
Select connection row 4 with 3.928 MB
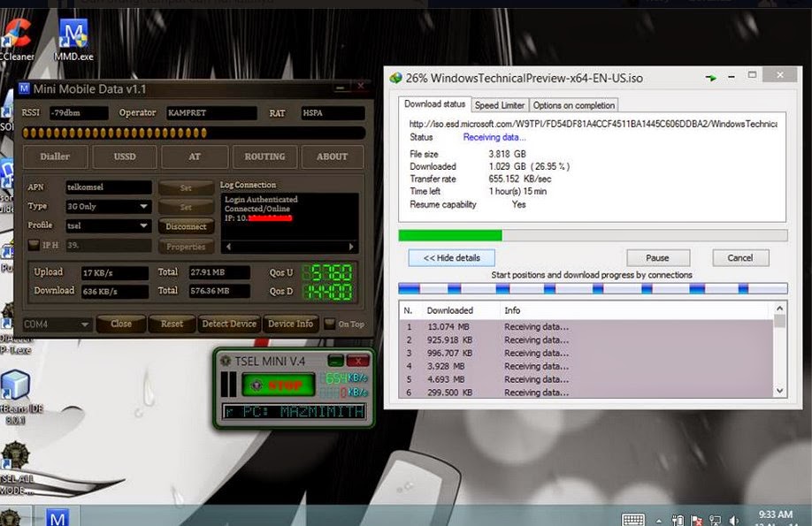click(x=586, y=366)
